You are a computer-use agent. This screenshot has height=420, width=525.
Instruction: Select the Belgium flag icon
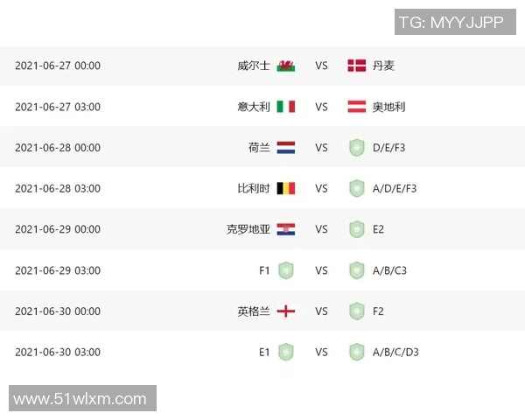[x=286, y=188]
